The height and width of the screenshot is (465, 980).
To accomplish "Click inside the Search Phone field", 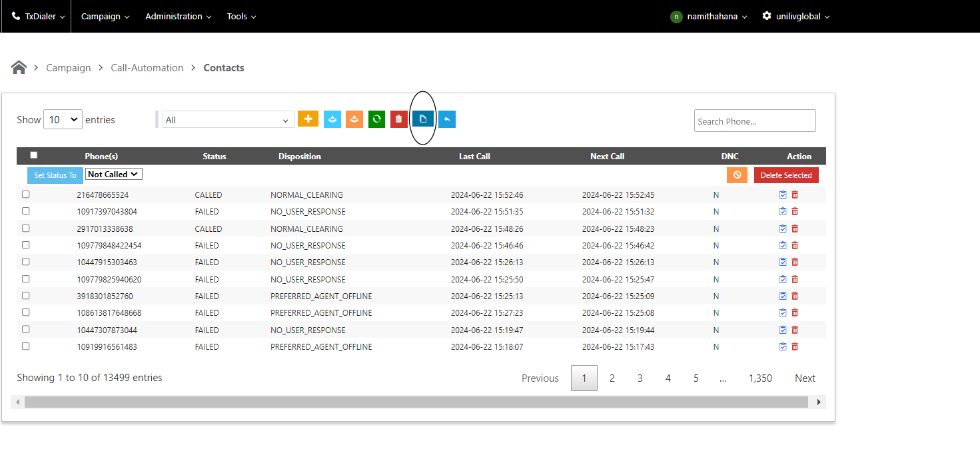I will click(754, 121).
